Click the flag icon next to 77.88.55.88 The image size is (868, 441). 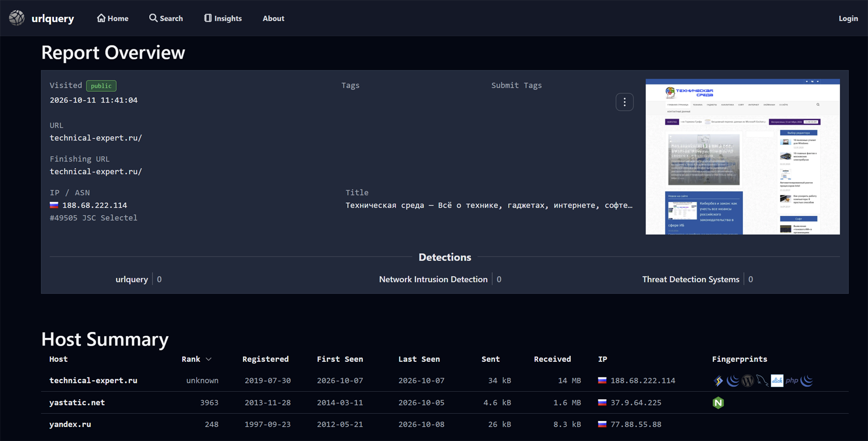[x=602, y=424]
